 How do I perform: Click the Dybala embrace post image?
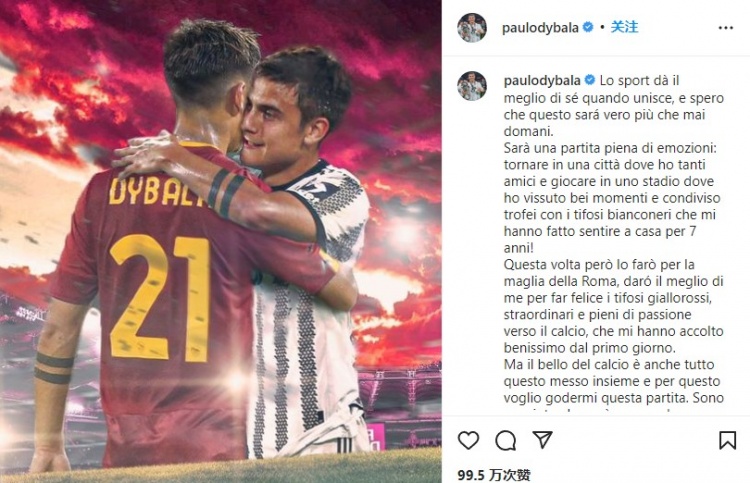(x=221, y=242)
